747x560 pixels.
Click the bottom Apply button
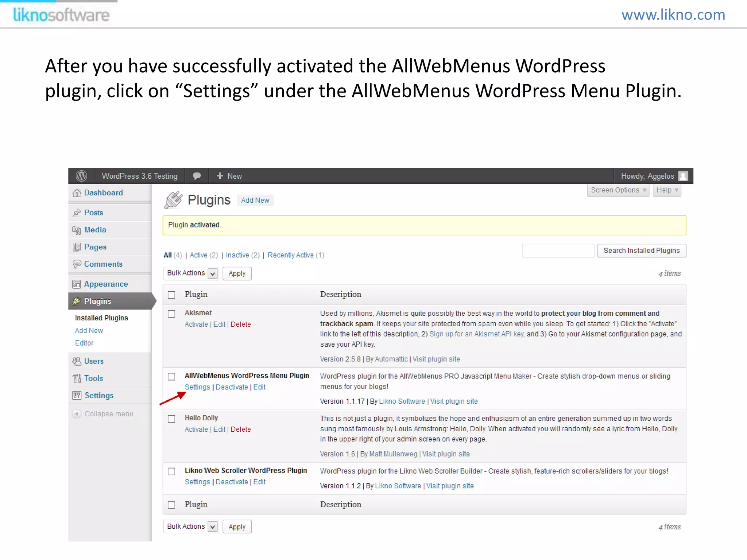pyautogui.click(x=237, y=527)
